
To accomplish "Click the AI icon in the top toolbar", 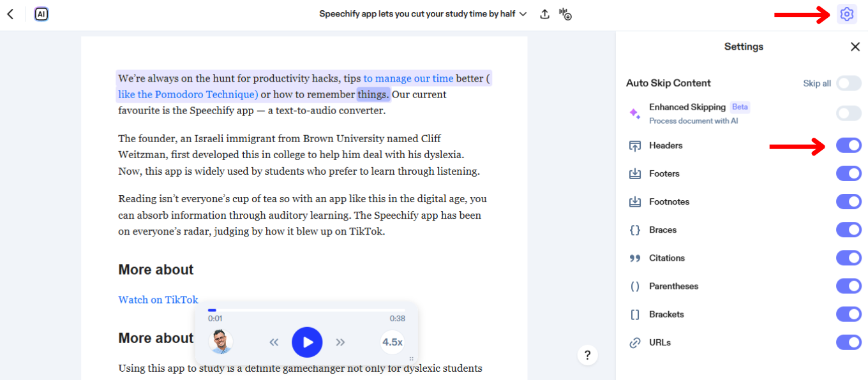I will pos(41,13).
